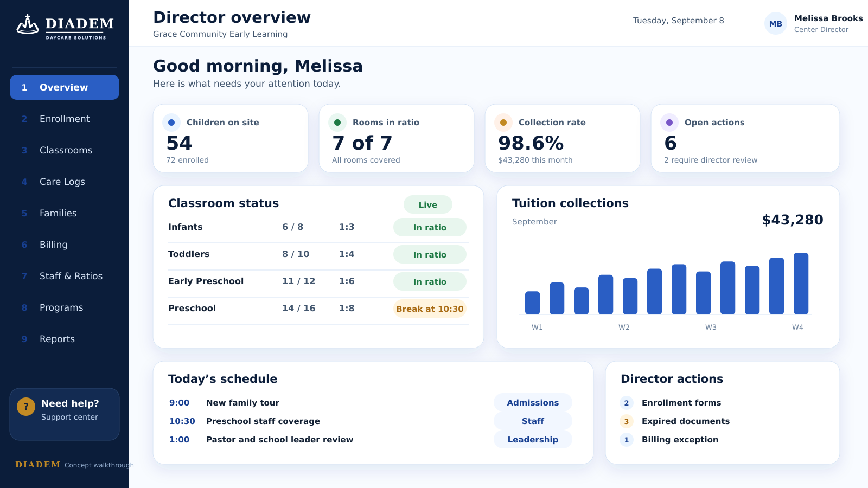Open the Overview section in sidebar
The height and width of the screenshot is (488, 868).
tap(65, 87)
